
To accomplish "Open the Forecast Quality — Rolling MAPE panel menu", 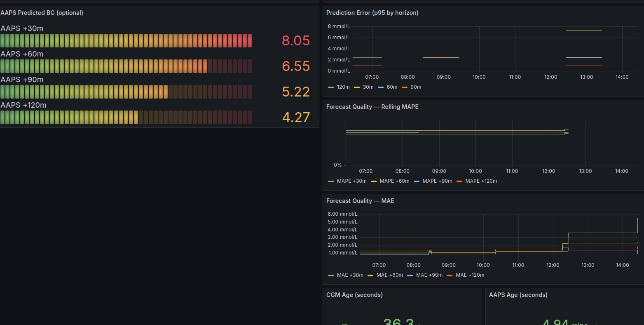I will pos(372,107).
